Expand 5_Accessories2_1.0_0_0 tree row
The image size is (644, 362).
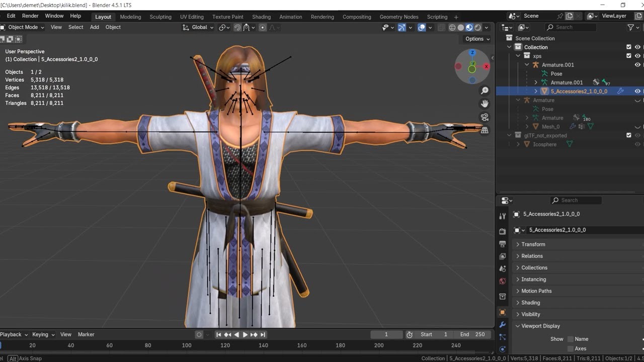tap(536, 92)
